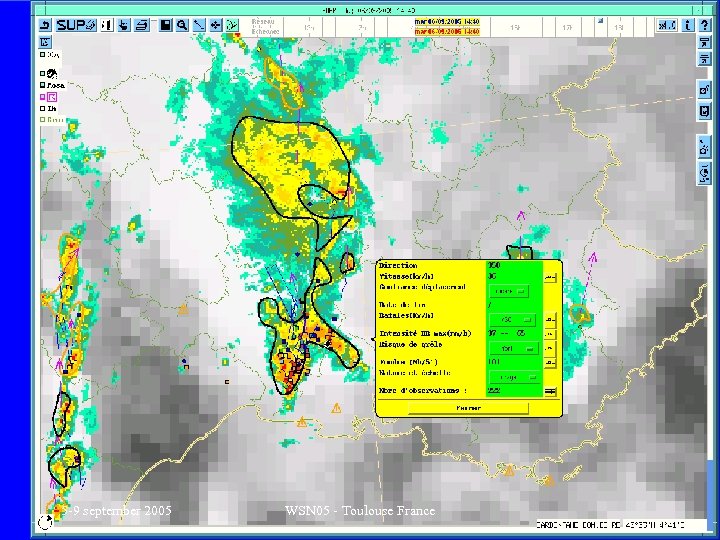720x540 pixels.
Task: Open the information 'i' icon
Action: click(687, 25)
